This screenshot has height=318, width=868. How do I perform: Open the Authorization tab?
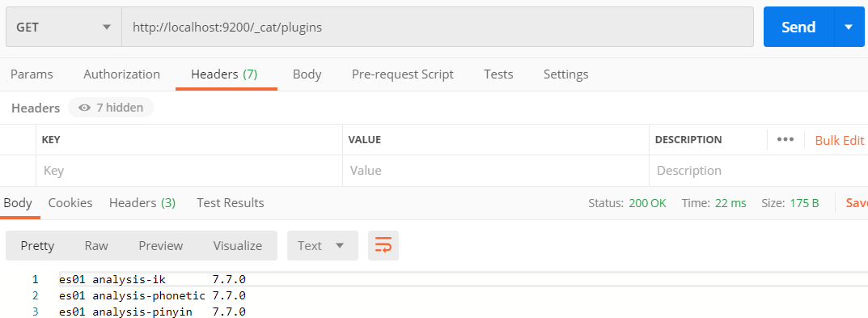[122, 74]
